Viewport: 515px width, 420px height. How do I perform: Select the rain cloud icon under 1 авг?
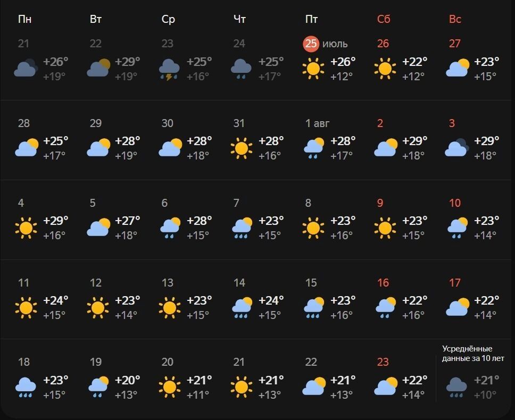313,148
